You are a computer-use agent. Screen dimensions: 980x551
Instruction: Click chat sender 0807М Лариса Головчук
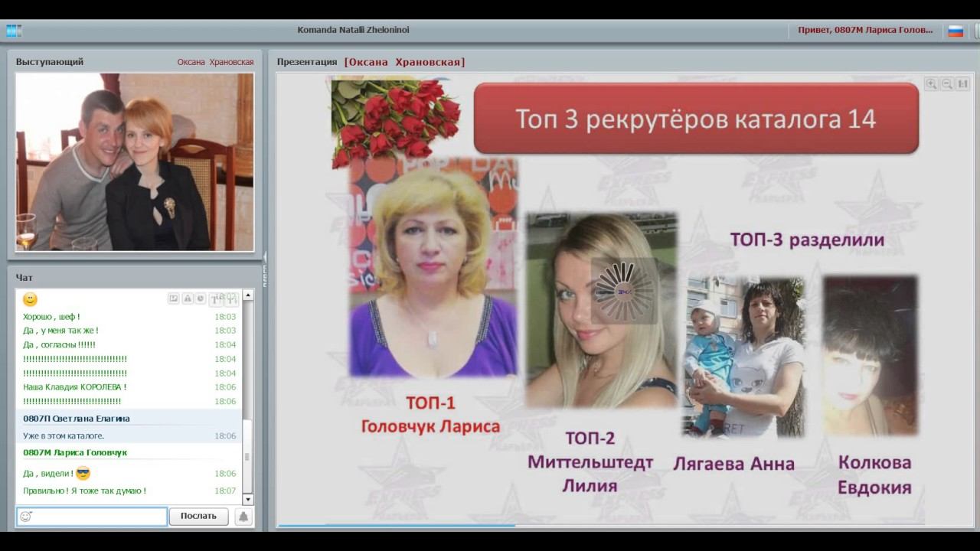point(75,452)
